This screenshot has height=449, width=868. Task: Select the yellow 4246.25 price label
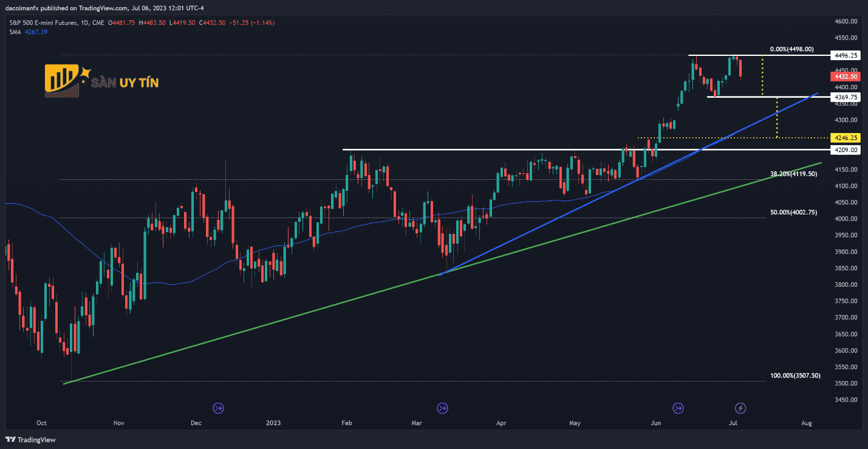[846, 137]
